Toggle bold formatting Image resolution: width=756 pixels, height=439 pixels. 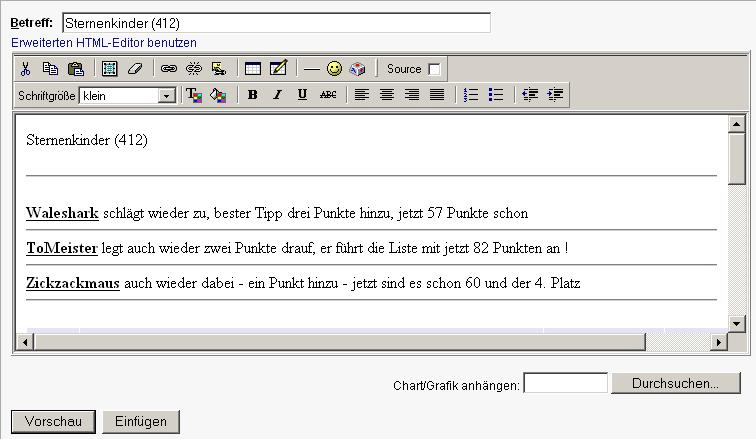pos(252,95)
